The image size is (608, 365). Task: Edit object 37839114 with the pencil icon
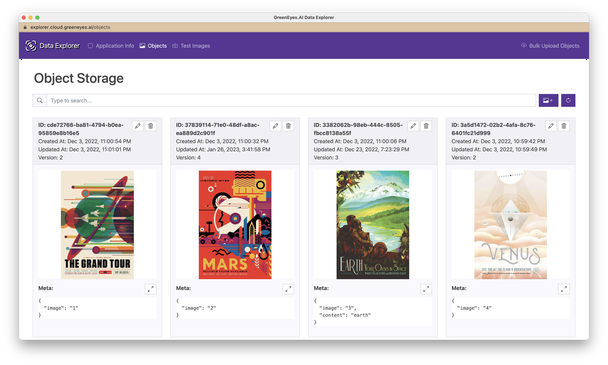(275, 126)
